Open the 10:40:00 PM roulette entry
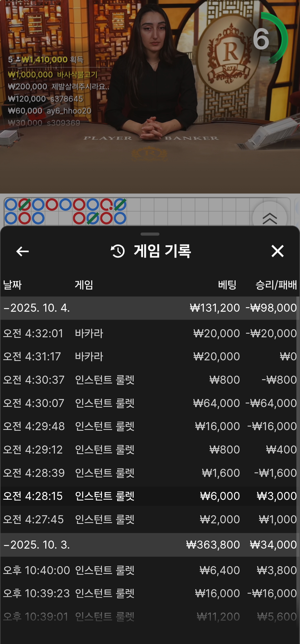Screen dimensions: 300x644 coord(150,570)
